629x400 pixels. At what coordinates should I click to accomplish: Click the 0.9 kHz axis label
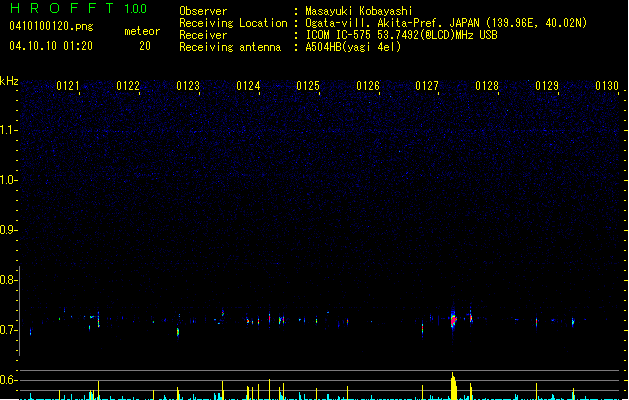click(8, 230)
